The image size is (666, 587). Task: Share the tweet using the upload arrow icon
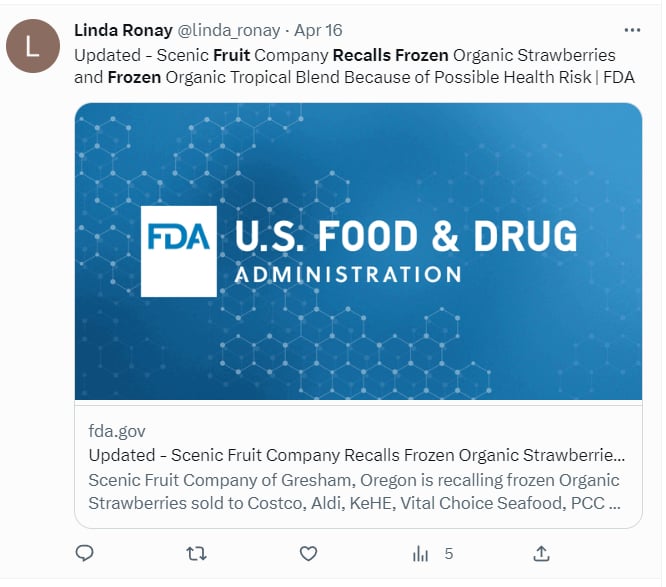[542, 553]
